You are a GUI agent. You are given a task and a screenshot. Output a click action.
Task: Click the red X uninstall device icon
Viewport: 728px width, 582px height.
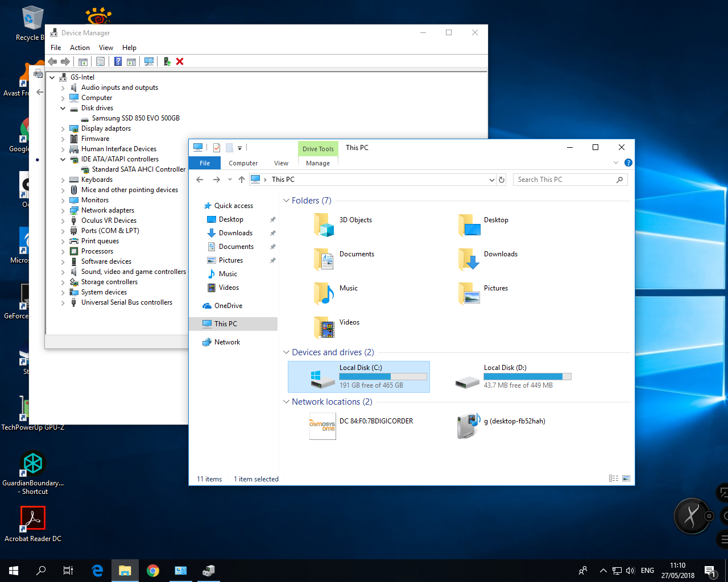point(180,61)
